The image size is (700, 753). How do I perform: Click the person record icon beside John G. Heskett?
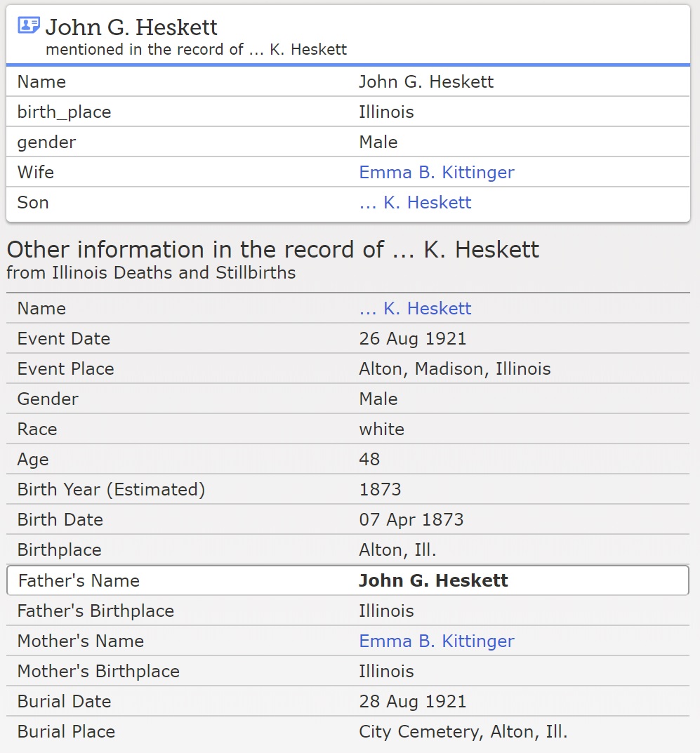click(29, 25)
